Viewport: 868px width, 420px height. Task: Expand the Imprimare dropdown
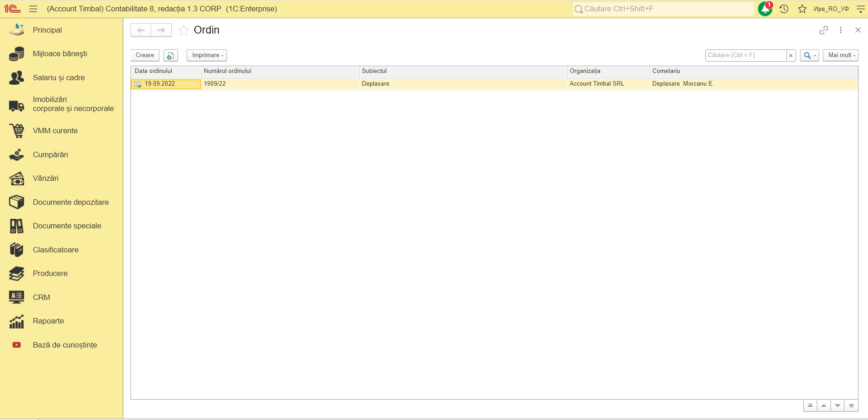click(207, 55)
